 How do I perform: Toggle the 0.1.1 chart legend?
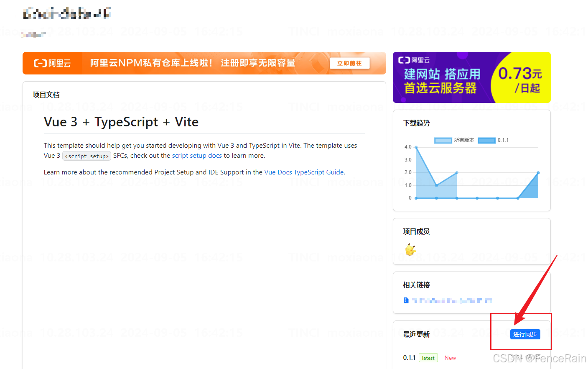pyautogui.click(x=493, y=140)
